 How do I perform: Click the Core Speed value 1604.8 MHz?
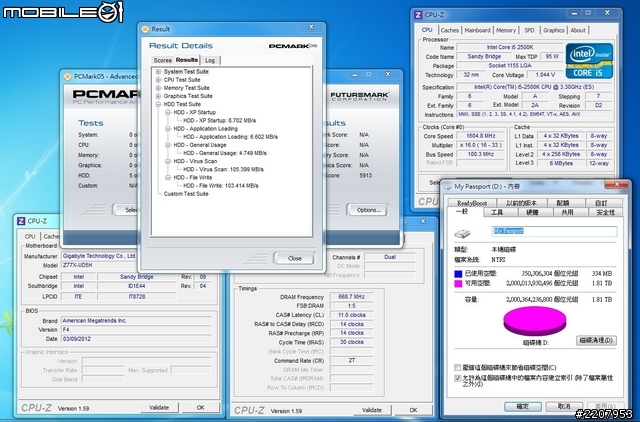(x=480, y=136)
